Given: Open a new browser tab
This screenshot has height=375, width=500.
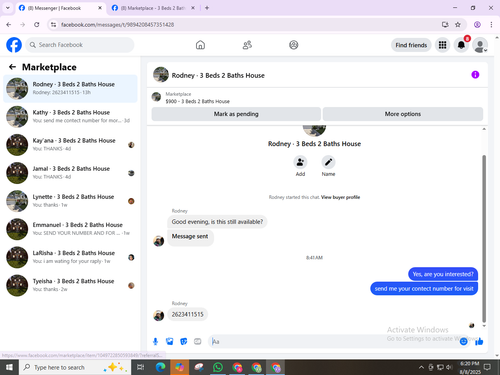Looking at the screenshot, I should [x=207, y=8].
